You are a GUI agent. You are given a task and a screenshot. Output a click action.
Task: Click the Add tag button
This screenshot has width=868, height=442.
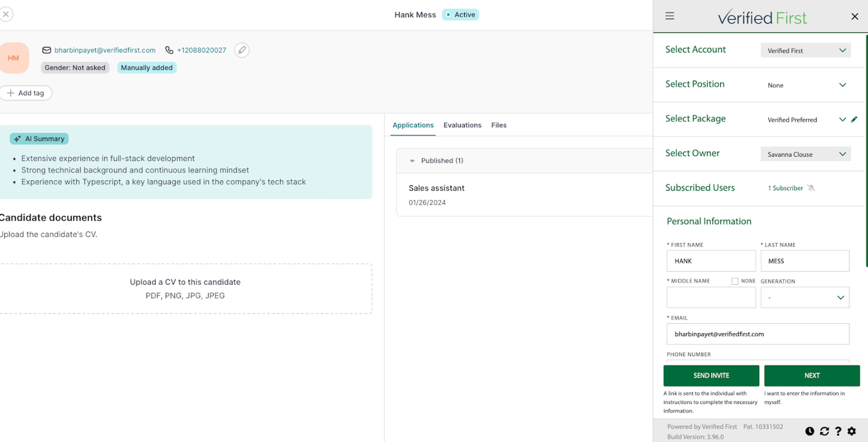tap(26, 93)
